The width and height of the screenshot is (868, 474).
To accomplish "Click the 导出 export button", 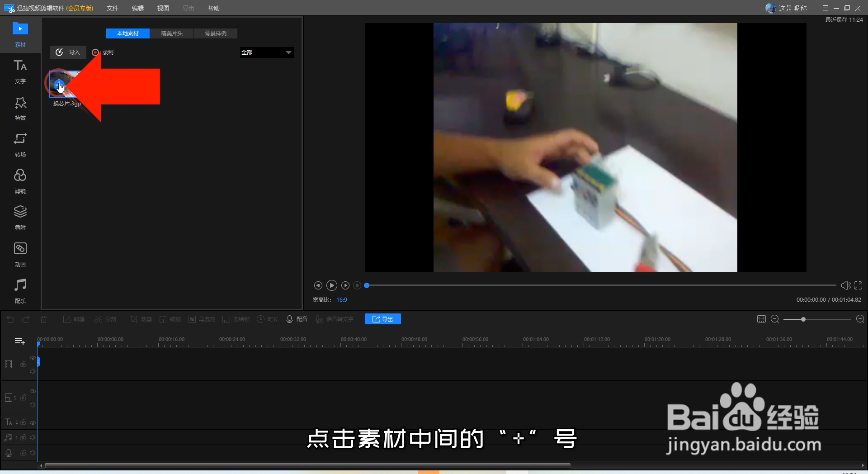I will [x=382, y=319].
